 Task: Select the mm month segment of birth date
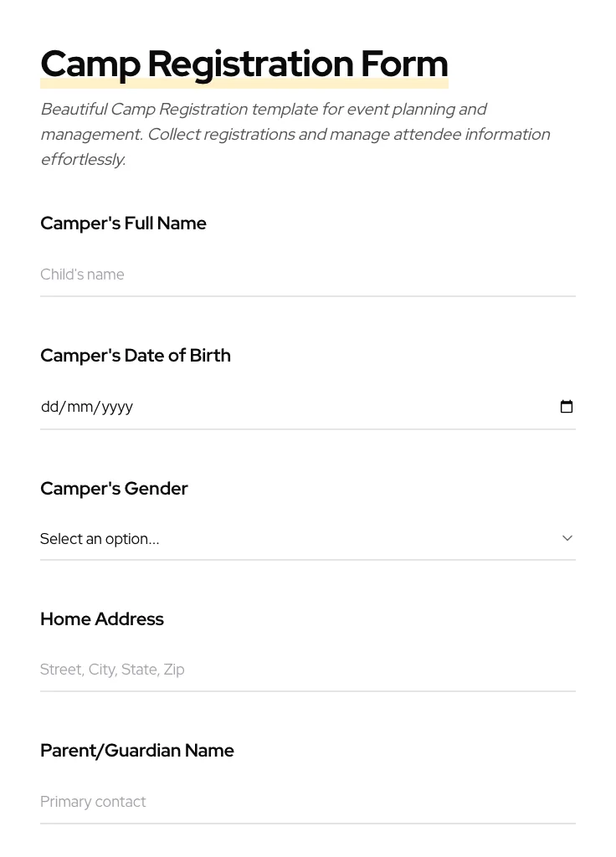(80, 407)
